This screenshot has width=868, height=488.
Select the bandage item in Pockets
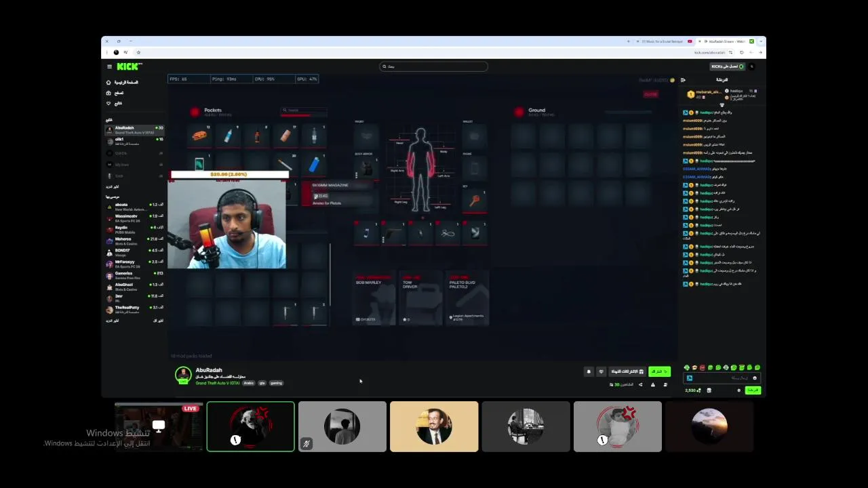[285, 136]
